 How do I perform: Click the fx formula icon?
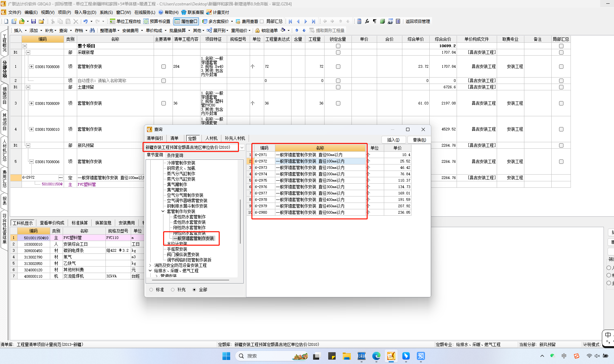pos(367,21)
